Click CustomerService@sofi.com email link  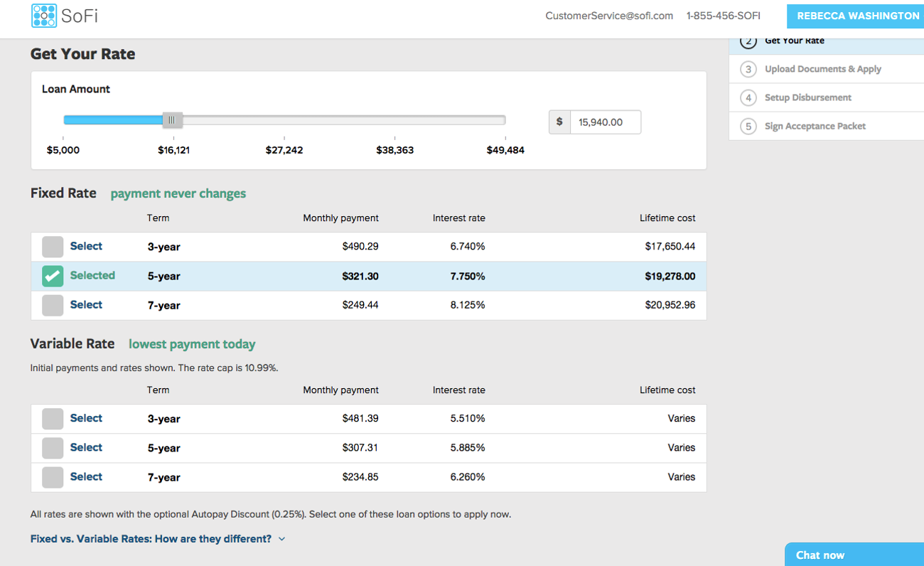[609, 16]
